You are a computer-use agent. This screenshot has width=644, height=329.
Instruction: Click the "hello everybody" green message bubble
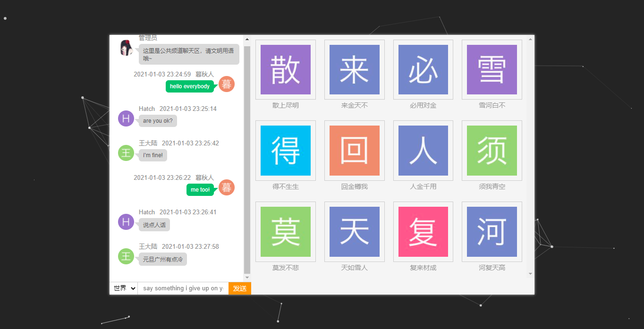(x=190, y=86)
